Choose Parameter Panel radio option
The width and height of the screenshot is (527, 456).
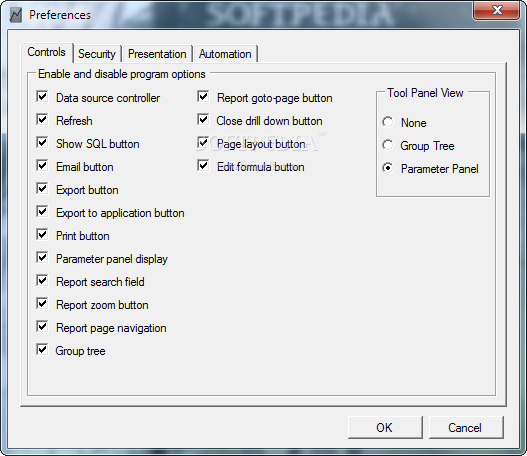coord(388,168)
